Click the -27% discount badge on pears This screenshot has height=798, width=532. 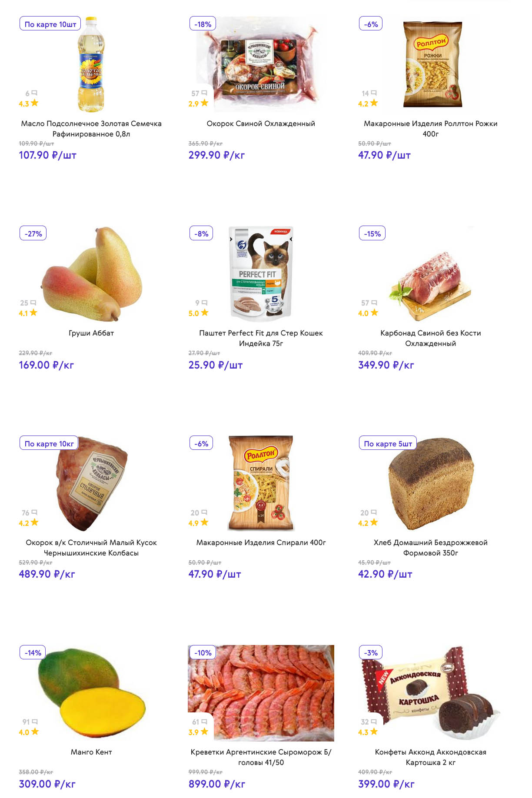[33, 234]
